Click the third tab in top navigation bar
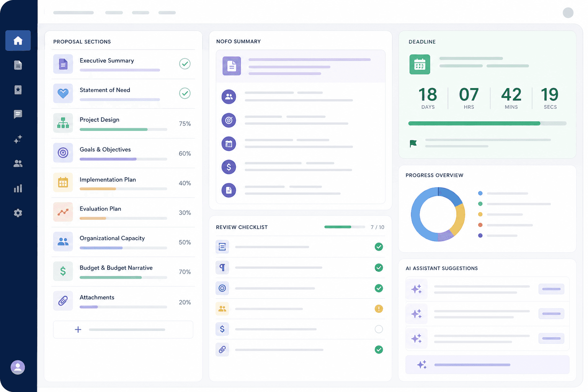 140,13
